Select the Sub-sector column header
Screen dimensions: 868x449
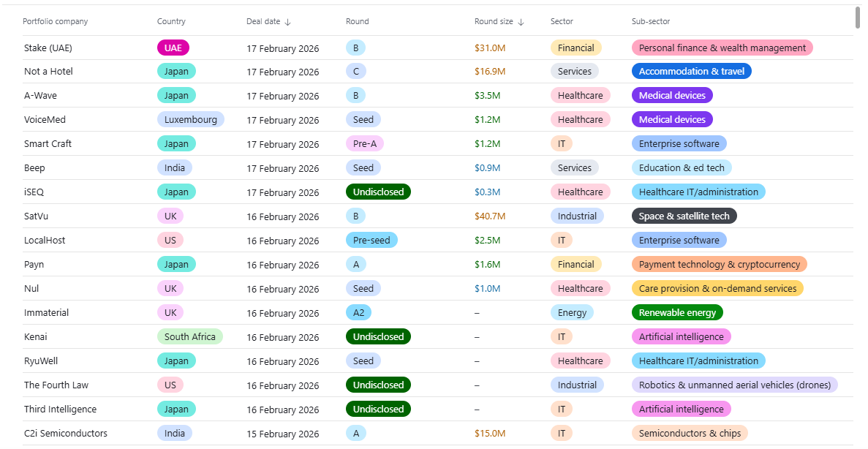pyautogui.click(x=651, y=22)
